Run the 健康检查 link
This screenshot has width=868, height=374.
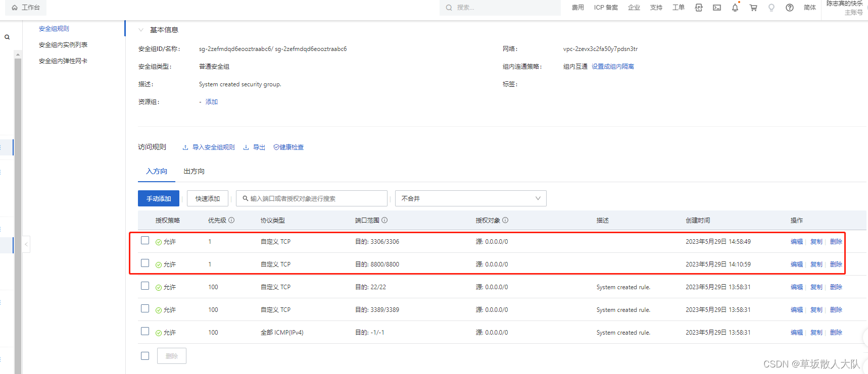coord(288,147)
